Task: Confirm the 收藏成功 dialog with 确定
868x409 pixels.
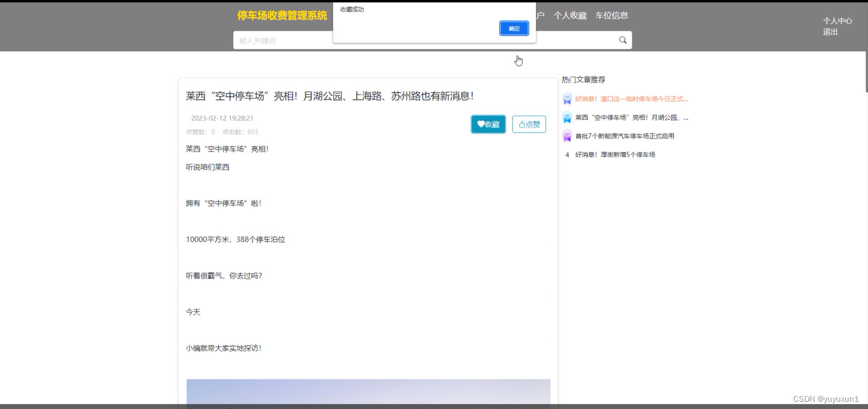Action: (x=514, y=28)
